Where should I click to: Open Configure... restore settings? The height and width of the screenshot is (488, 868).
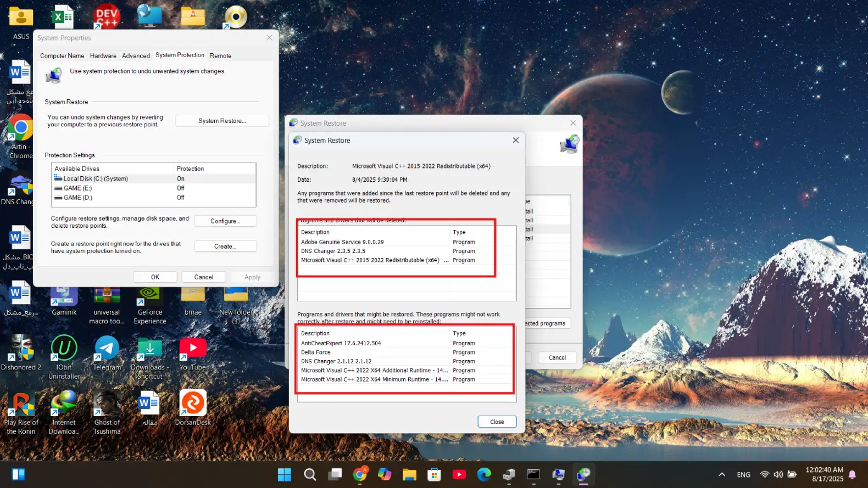225,221
